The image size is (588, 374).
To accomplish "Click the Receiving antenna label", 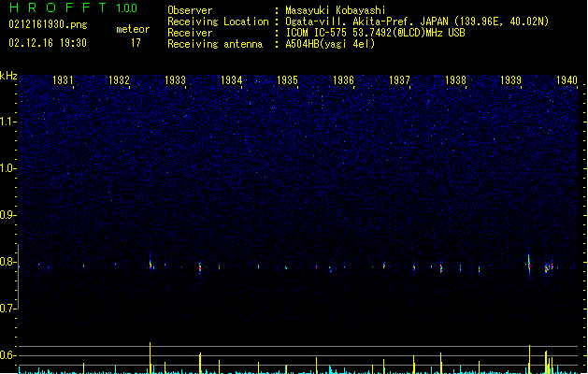I will (x=215, y=44).
